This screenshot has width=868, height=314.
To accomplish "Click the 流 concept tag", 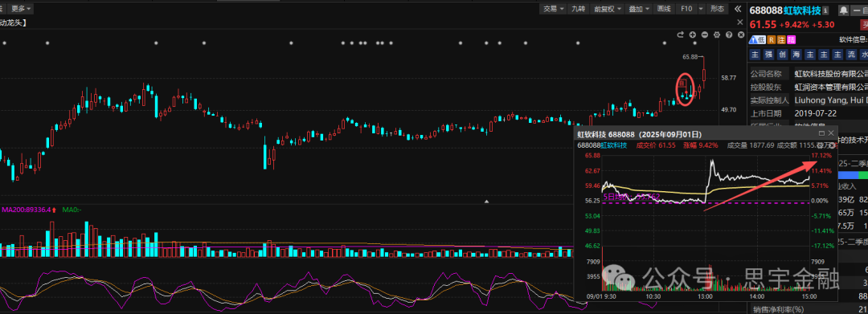I will (850, 55).
